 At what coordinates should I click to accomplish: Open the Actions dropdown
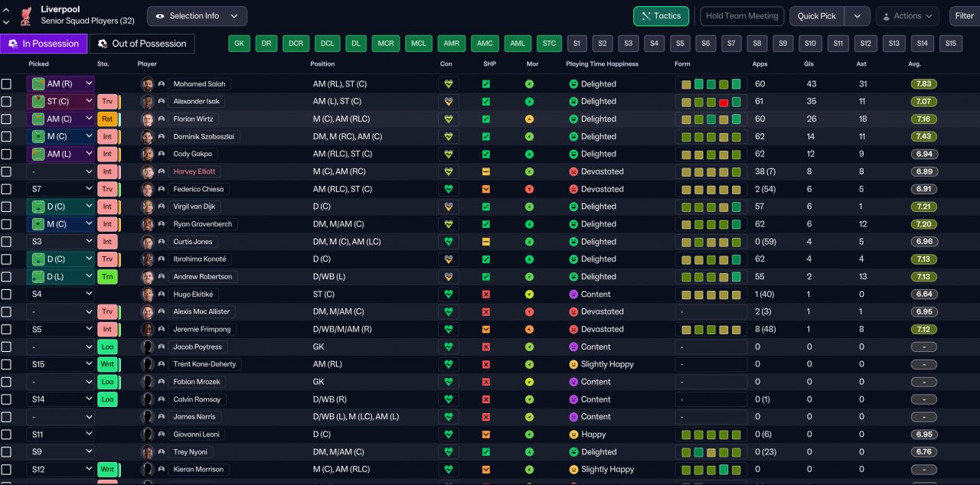[x=907, y=16]
